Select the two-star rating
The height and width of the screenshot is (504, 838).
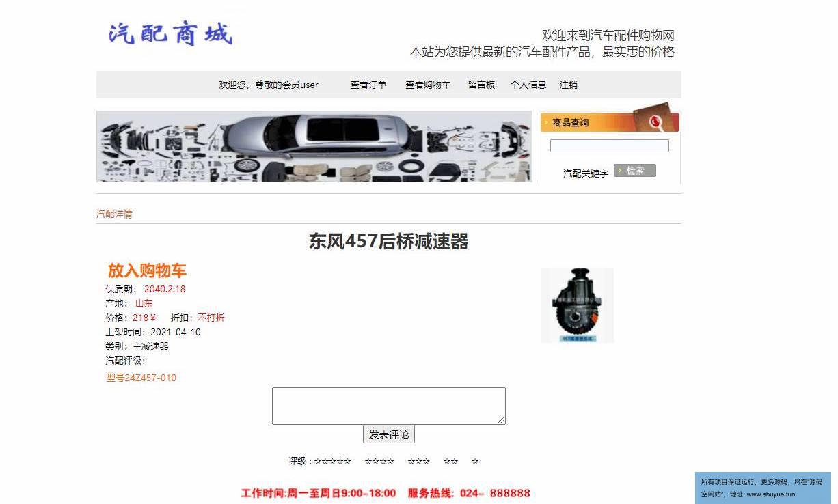coord(450,462)
